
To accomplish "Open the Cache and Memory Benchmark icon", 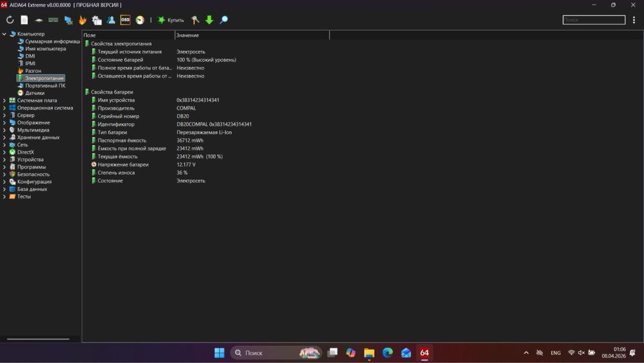I will tap(53, 20).
